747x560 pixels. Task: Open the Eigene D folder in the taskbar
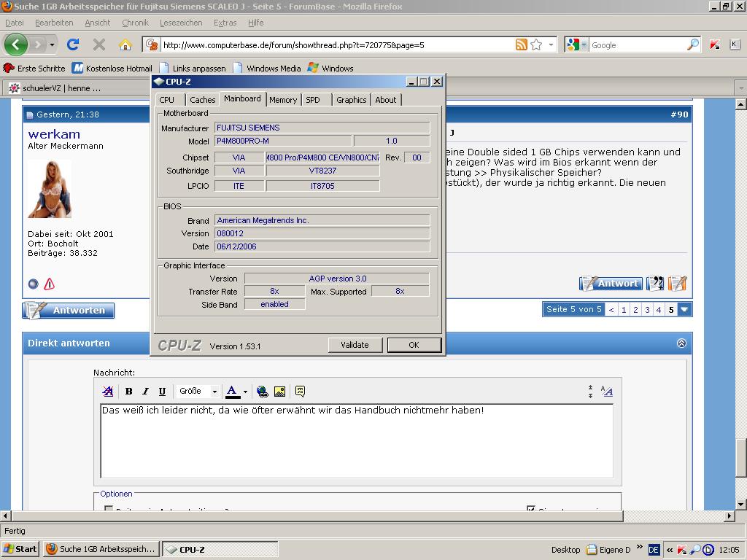coord(608,550)
